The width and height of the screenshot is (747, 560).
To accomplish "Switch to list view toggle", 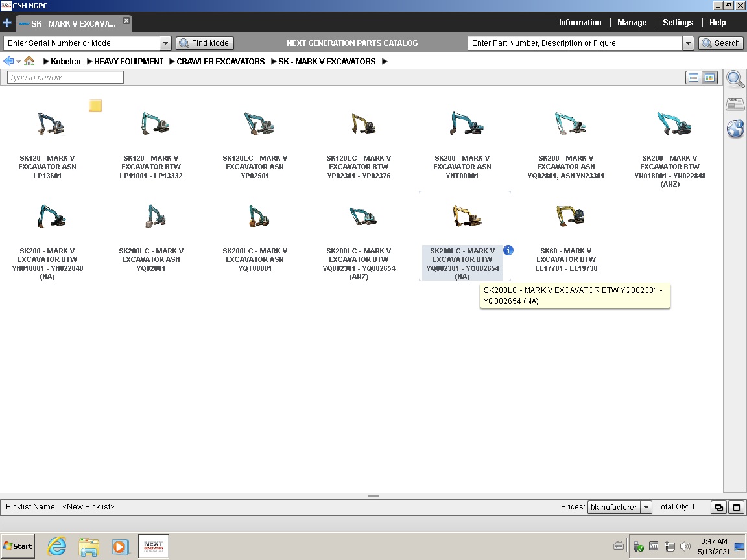I will [x=694, y=78].
